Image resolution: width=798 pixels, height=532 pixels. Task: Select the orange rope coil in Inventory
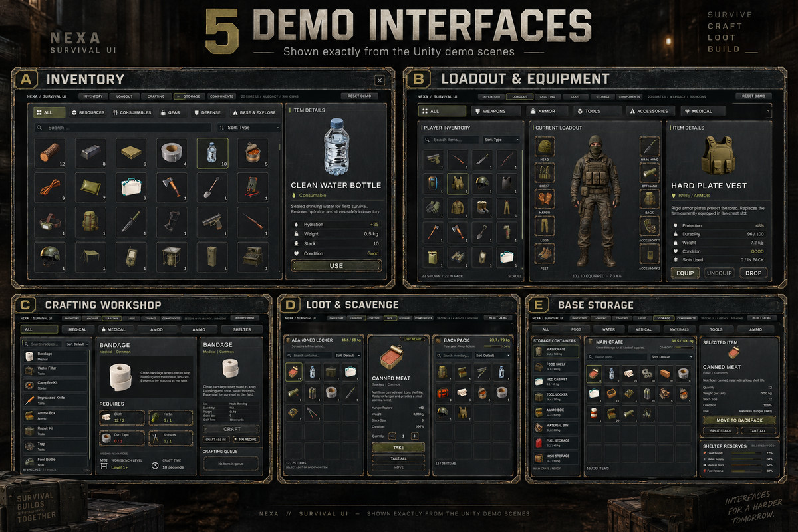[50, 188]
